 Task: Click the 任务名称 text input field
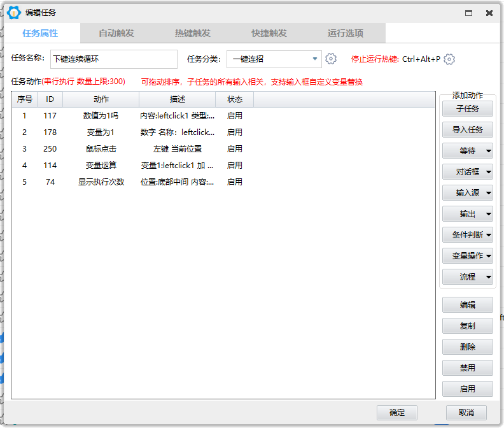pos(113,59)
